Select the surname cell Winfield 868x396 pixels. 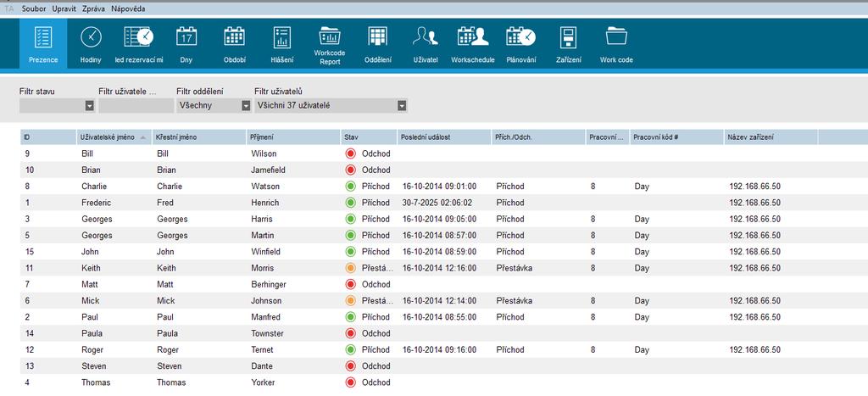(265, 252)
